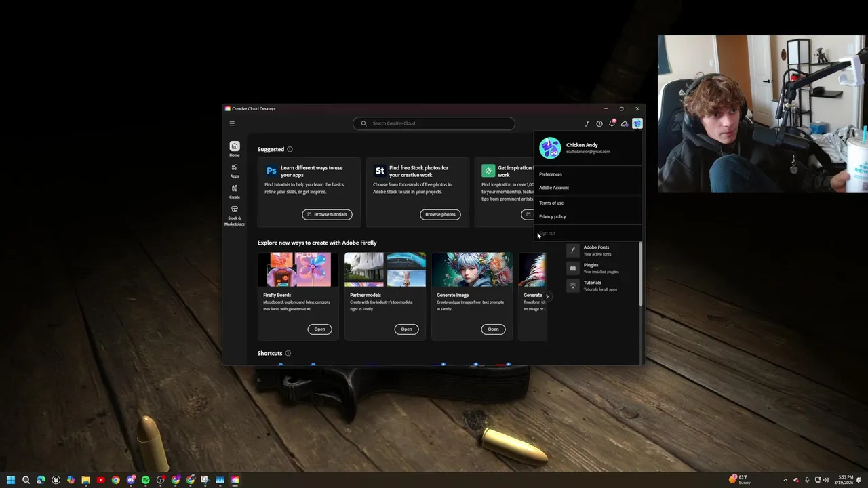Open the volume control in system tray
The height and width of the screenshot is (488, 868).
826,480
